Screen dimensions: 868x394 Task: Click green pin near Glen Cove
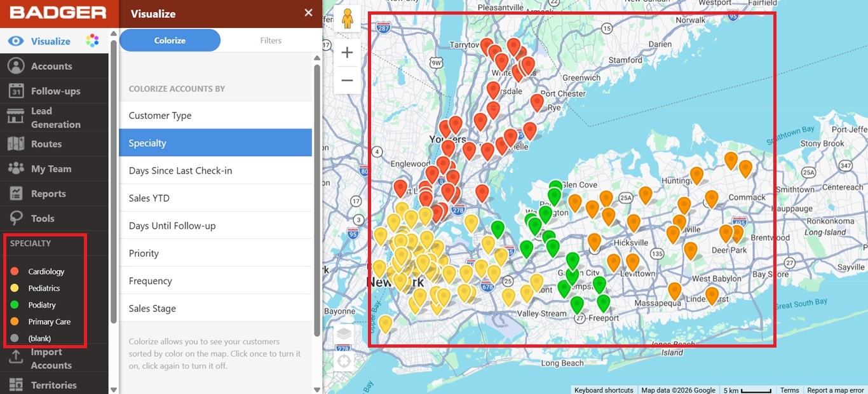coord(555,188)
